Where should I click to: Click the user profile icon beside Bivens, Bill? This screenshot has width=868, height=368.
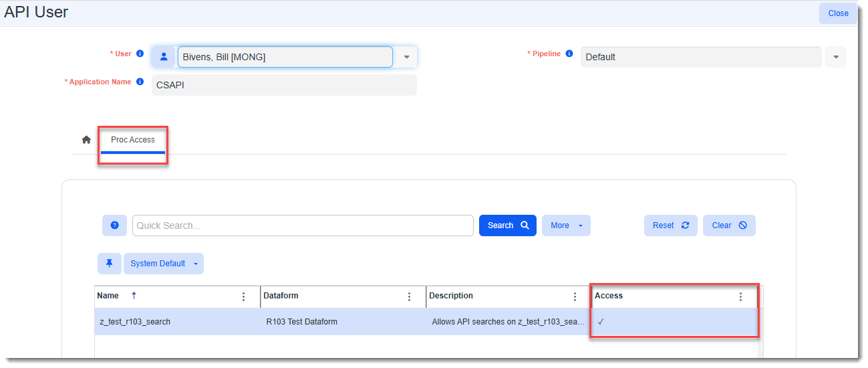pos(164,57)
